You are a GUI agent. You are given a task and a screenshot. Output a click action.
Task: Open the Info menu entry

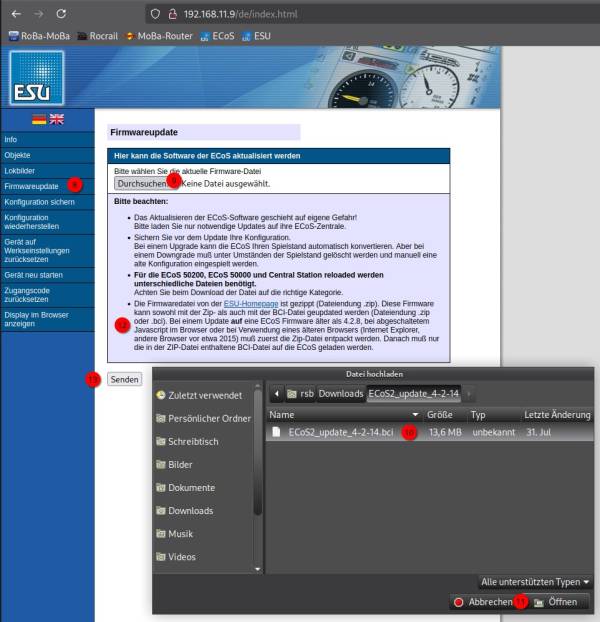(x=48, y=140)
